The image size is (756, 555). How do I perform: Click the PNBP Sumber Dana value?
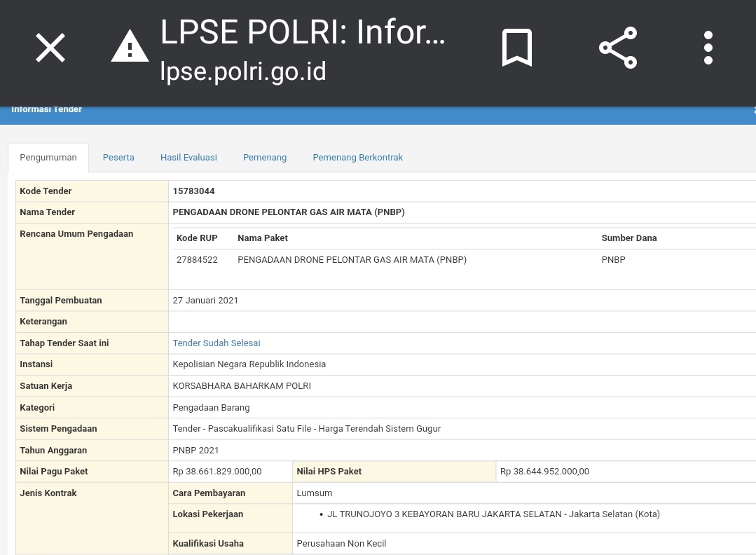[613, 259]
